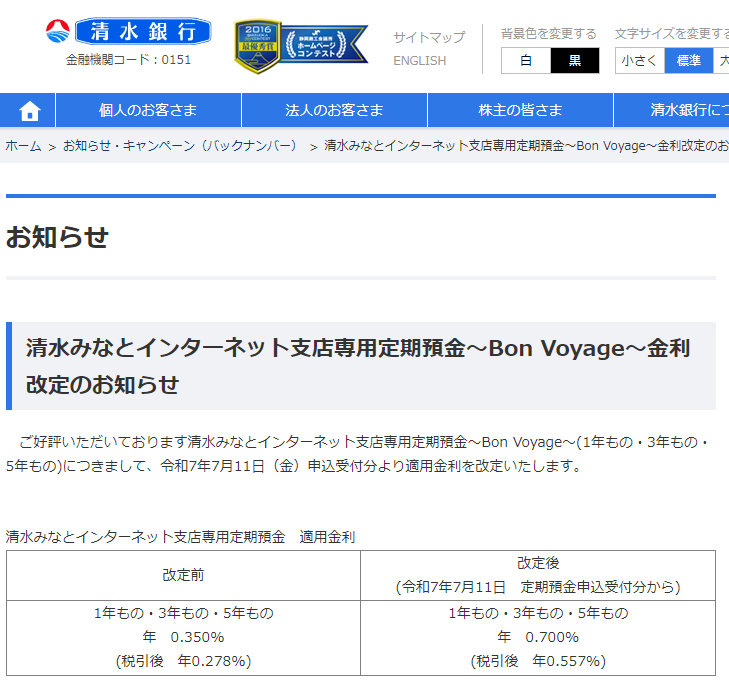Screen dimensions: 729x689
Task: Open the 株主の皆さま menu
Action: click(520, 110)
